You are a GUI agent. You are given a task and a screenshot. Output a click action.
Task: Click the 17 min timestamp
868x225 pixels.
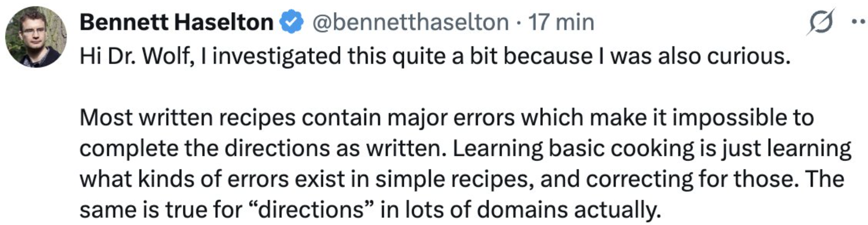click(x=561, y=22)
